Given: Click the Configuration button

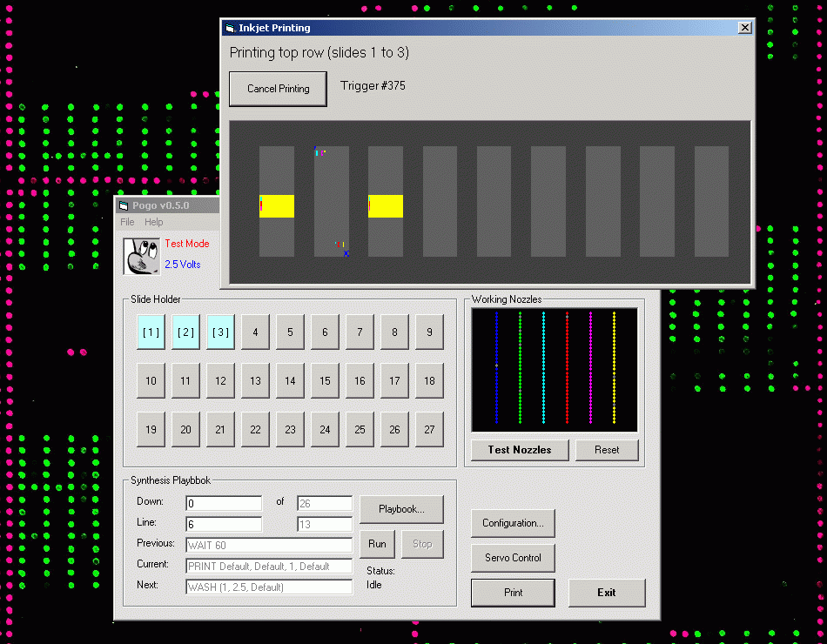Looking at the screenshot, I should point(513,523).
